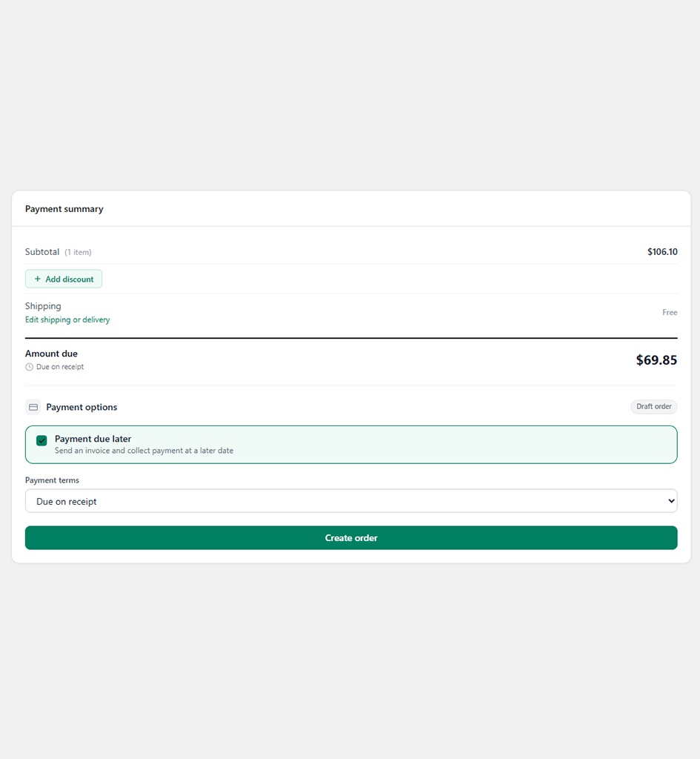Viewport: 700px width, 759px height.
Task: Click the Draft order badge
Action: [x=653, y=407]
